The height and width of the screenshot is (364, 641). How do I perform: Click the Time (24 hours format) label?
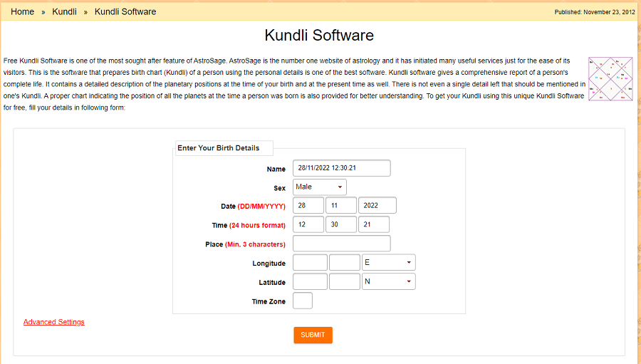(249, 225)
